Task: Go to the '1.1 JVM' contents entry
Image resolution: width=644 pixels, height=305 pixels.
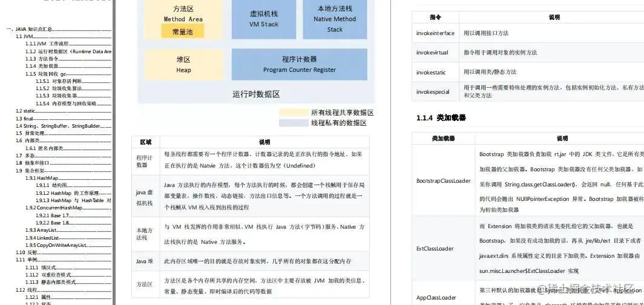Action: pyautogui.click(x=64, y=36)
